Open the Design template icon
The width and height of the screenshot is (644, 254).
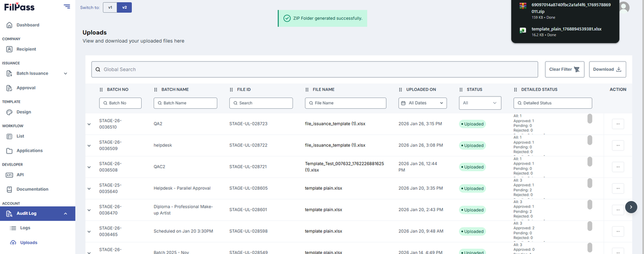click(9, 112)
